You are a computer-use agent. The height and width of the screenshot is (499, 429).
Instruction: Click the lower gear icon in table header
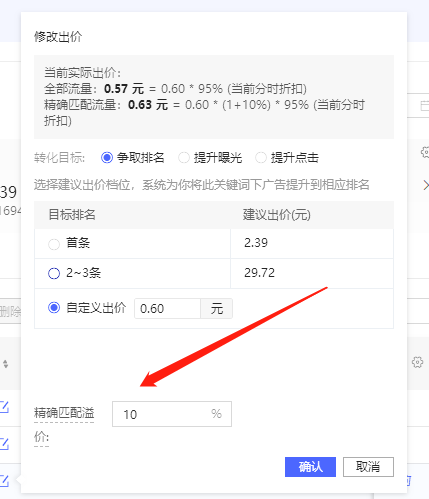pos(417,362)
